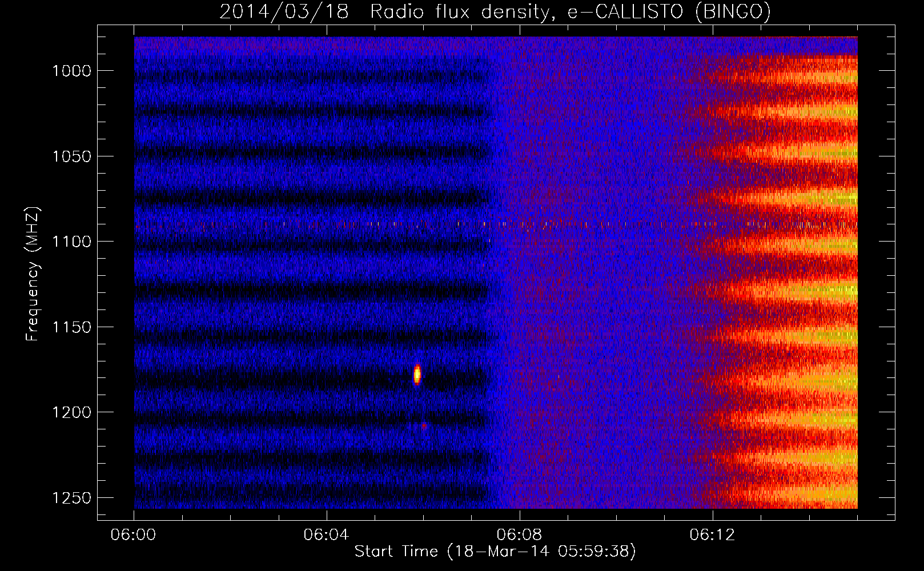Click the 1050 frequency tick label

72,156
